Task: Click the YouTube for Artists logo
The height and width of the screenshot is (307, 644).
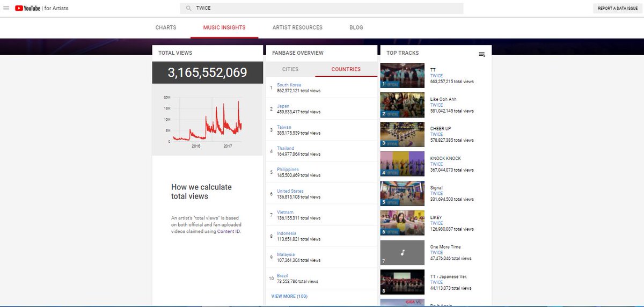Action: (41, 8)
